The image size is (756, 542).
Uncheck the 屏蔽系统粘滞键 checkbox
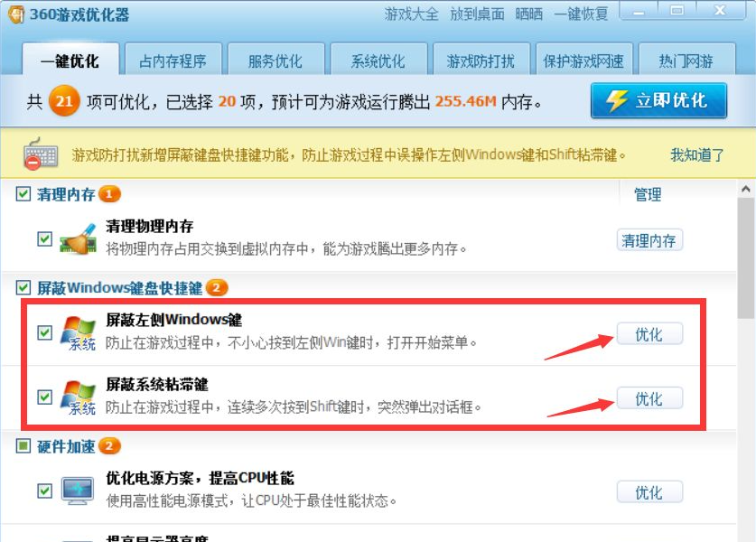click(45, 397)
